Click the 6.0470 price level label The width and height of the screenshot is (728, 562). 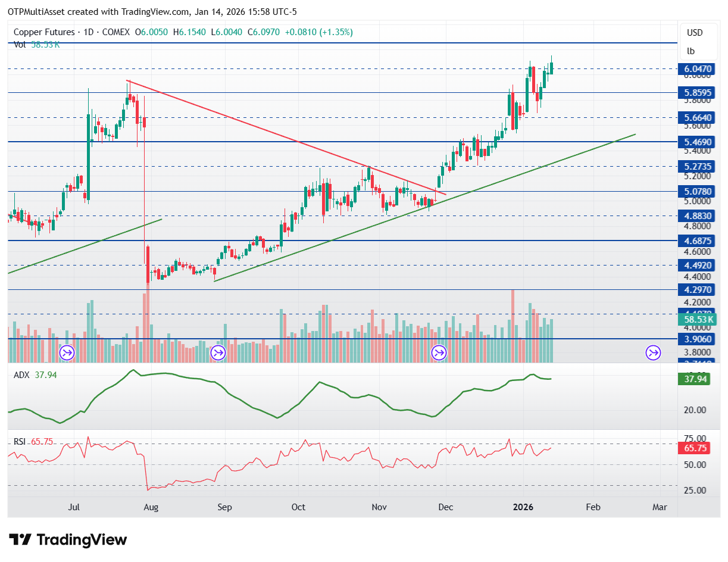tap(699, 69)
